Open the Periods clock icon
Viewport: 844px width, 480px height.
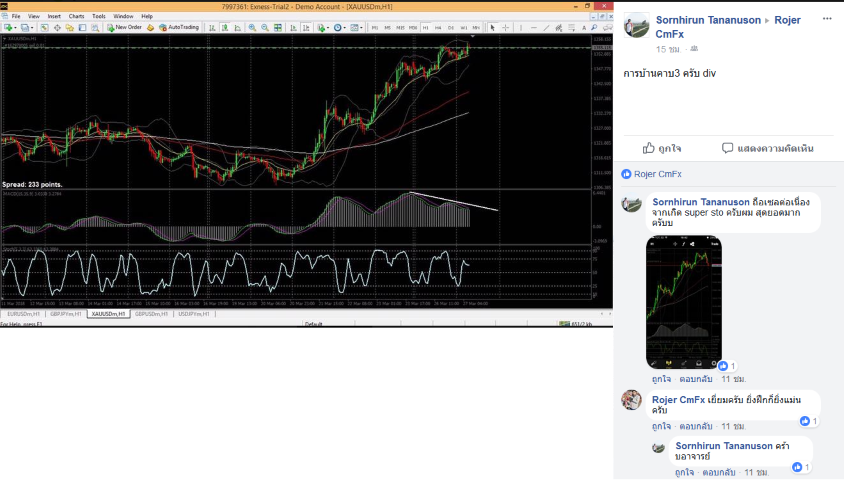click(x=337, y=27)
